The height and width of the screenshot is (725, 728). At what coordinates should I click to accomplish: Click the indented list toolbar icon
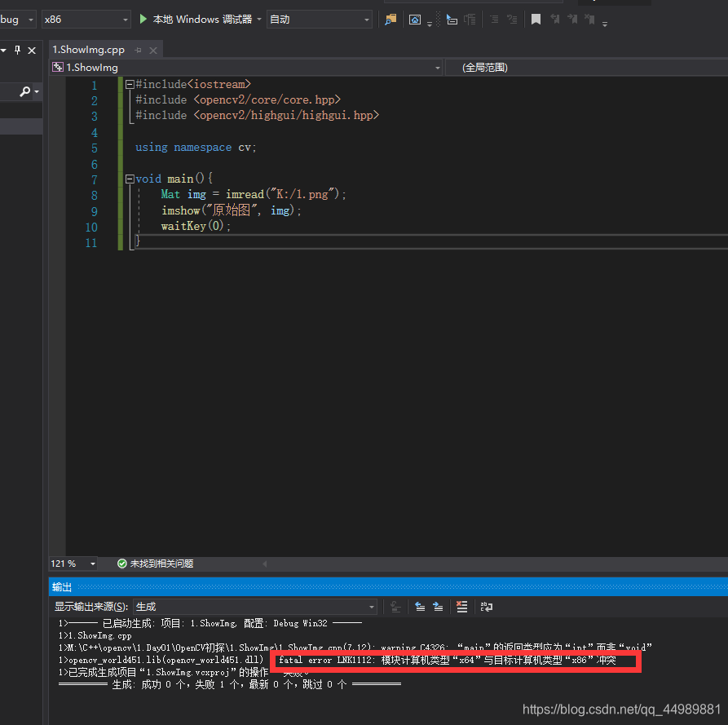tap(470, 19)
